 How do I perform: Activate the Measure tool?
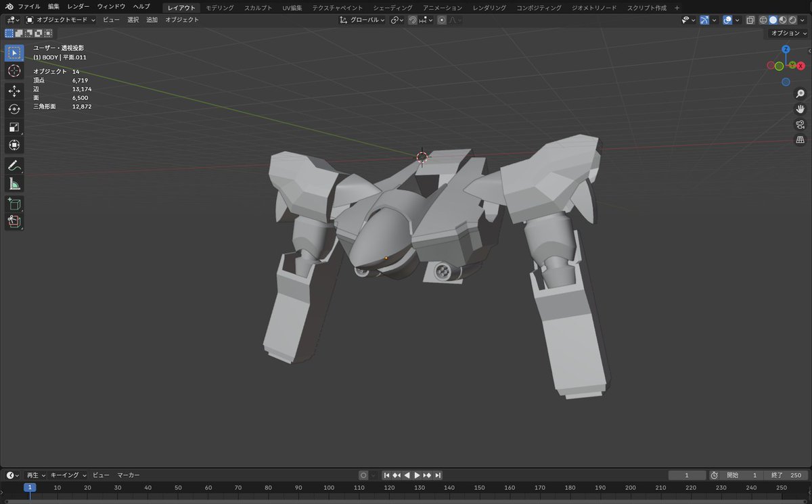pyautogui.click(x=14, y=184)
